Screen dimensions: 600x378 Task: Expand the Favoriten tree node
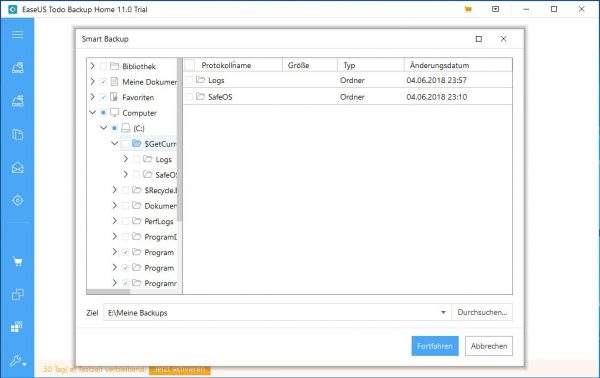[92, 97]
